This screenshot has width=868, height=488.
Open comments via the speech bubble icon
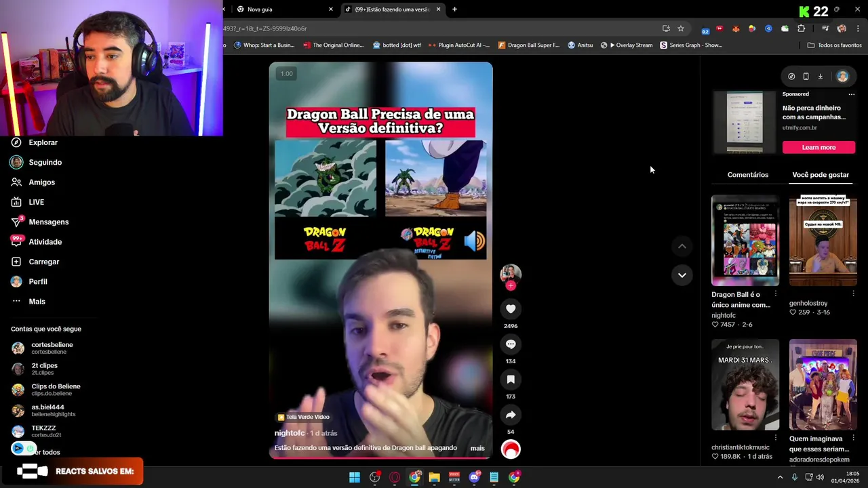(x=511, y=344)
